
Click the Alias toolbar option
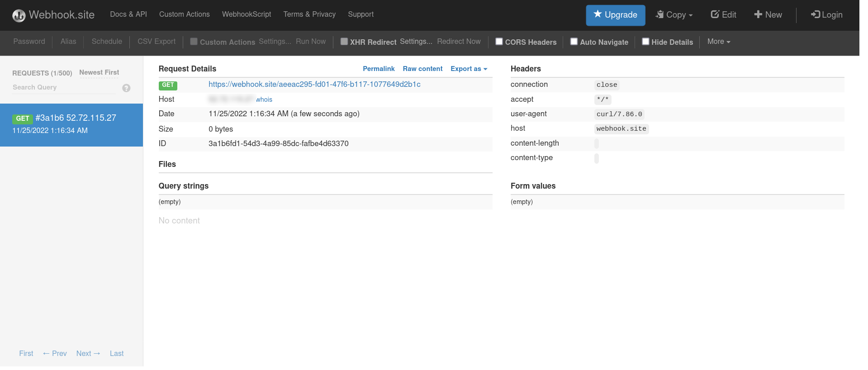68,42
